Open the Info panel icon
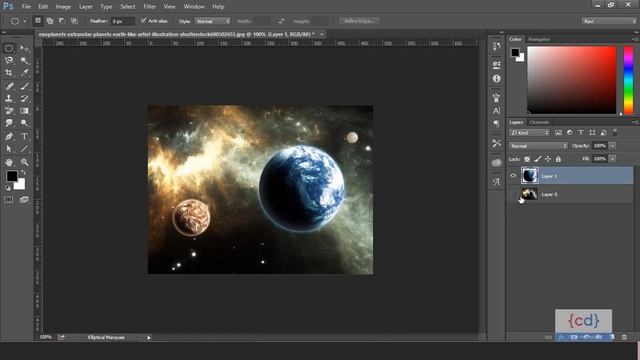 pyautogui.click(x=496, y=78)
